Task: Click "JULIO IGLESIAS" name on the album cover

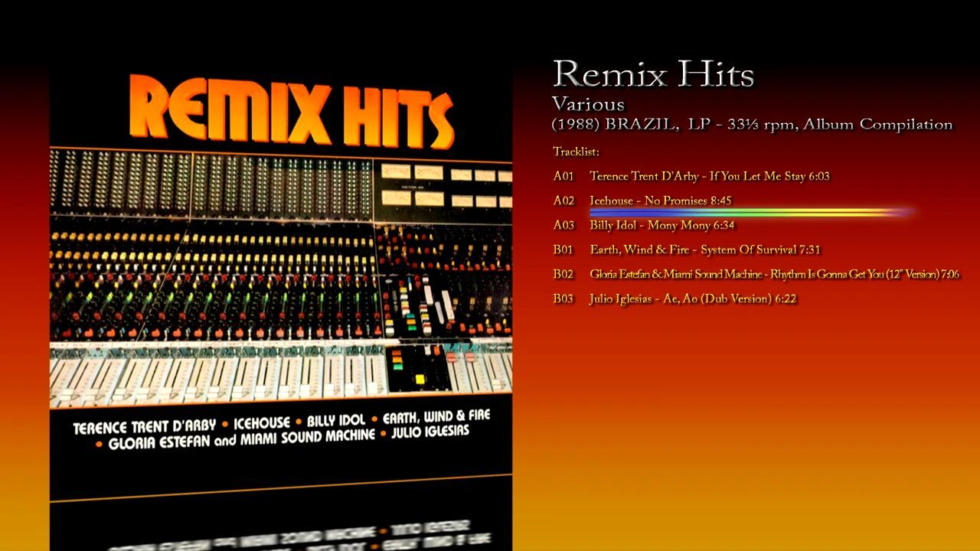Action: pyautogui.click(x=429, y=432)
